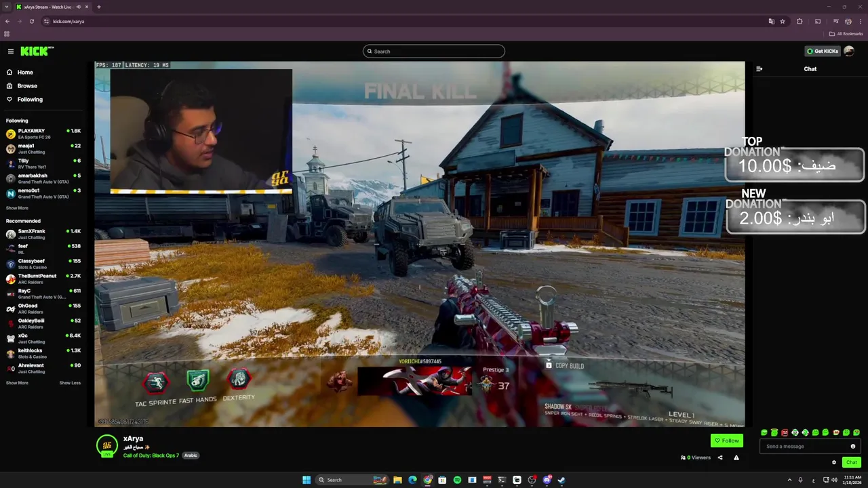The width and height of the screenshot is (868, 488).
Task: Click the Arabic language tag
Action: 191,455
